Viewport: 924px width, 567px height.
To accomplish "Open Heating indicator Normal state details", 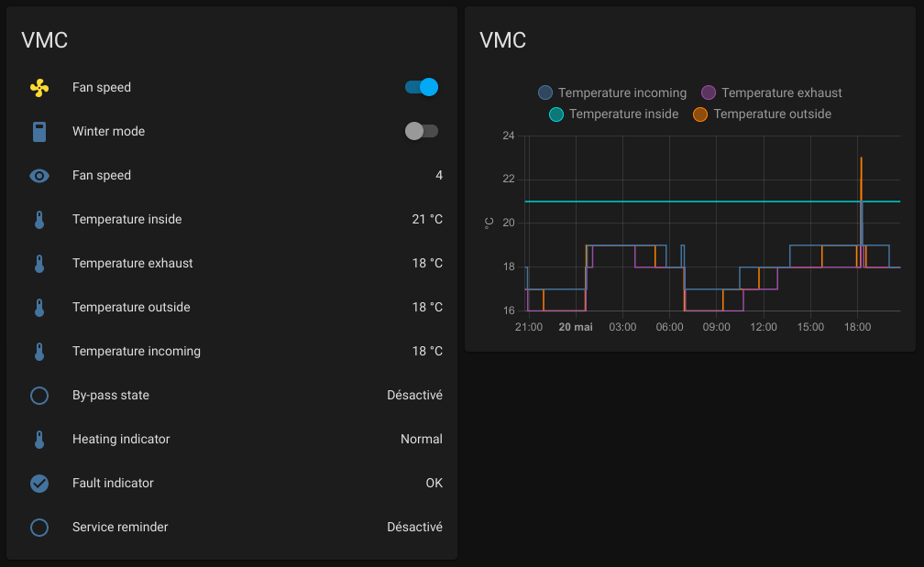I will coord(421,440).
